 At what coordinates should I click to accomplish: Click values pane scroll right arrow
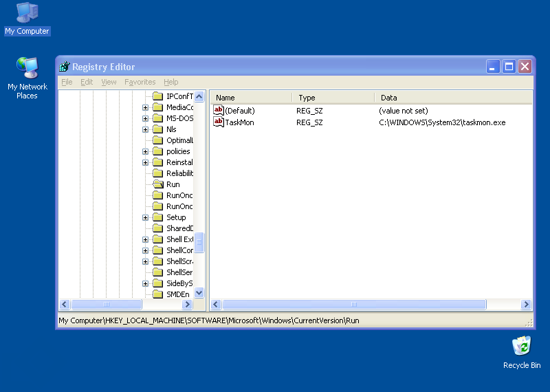tap(526, 304)
